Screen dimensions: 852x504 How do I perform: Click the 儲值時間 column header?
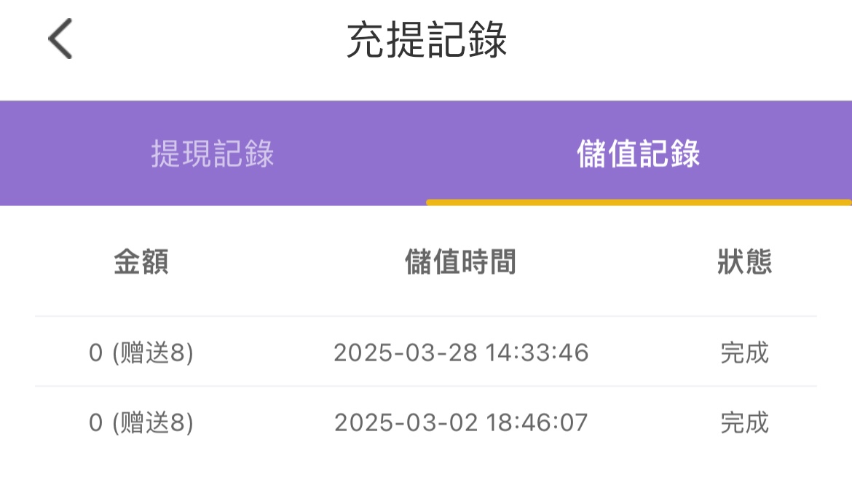pos(460,262)
